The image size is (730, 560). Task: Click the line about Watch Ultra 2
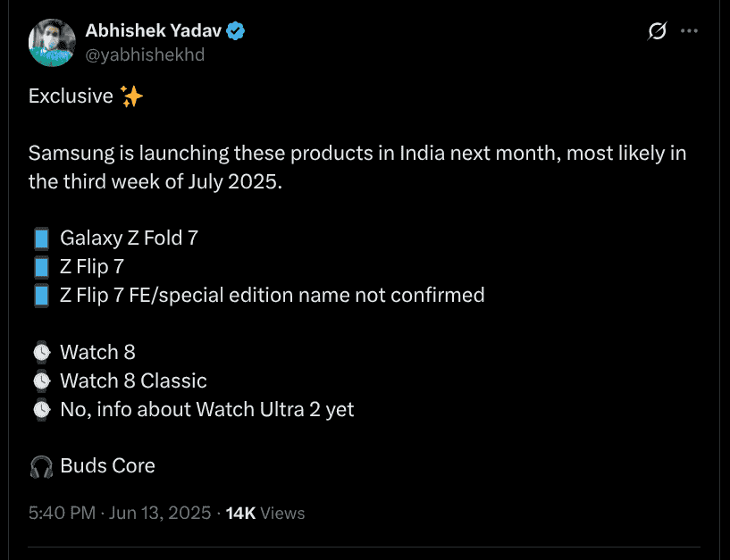[206, 409]
